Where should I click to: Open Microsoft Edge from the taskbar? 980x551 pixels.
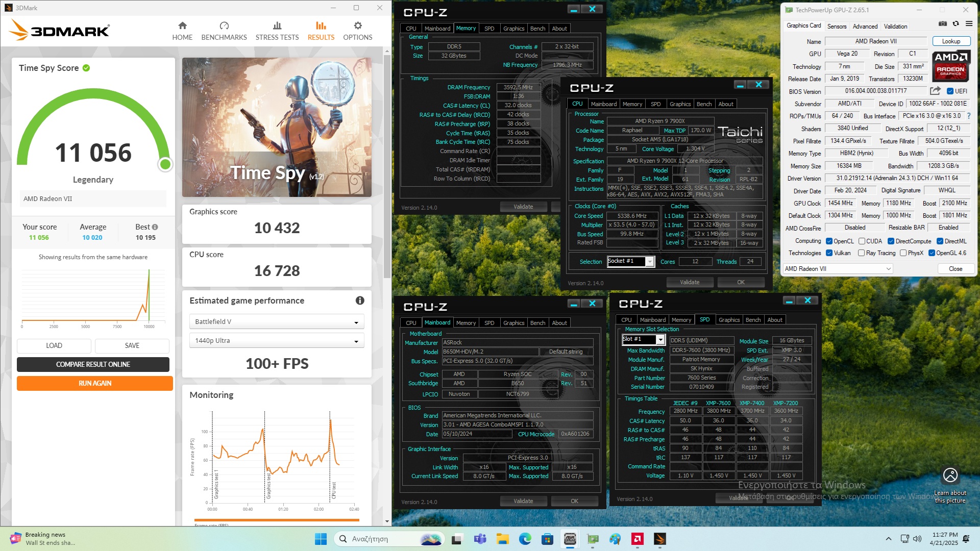click(x=525, y=539)
